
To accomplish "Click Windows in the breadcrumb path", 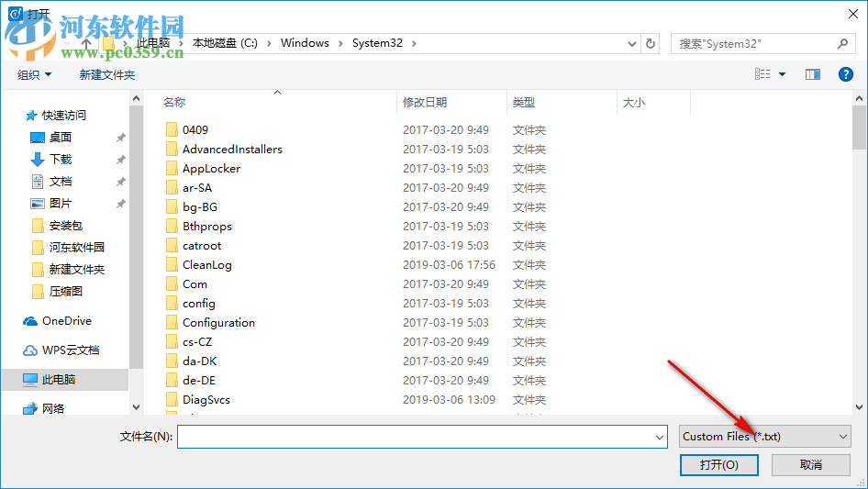I will [x=305, y=43].
